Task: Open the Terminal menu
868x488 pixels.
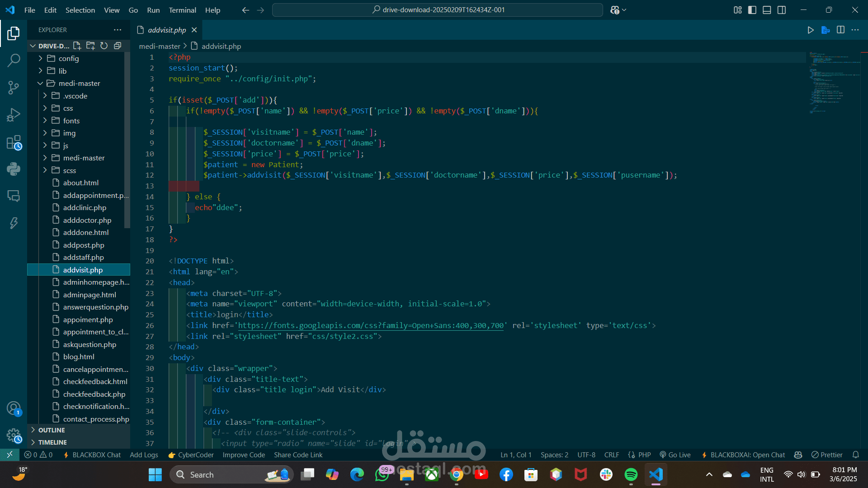Action: coord(182,10)
